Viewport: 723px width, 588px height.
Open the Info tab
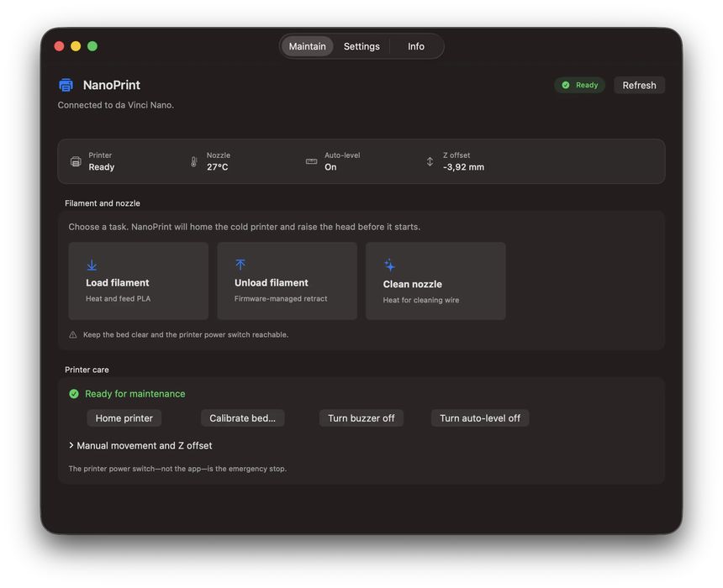pos(416,46)
